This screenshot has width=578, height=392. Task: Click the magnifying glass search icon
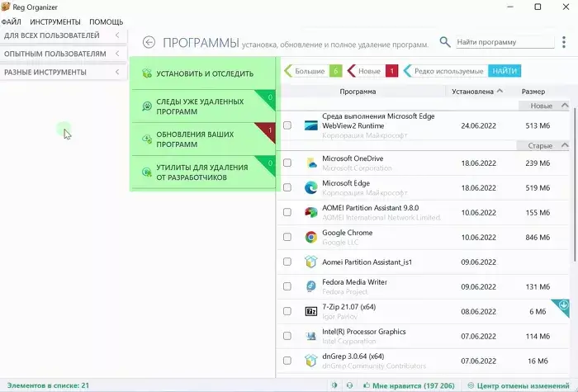(x=445, y=42)
